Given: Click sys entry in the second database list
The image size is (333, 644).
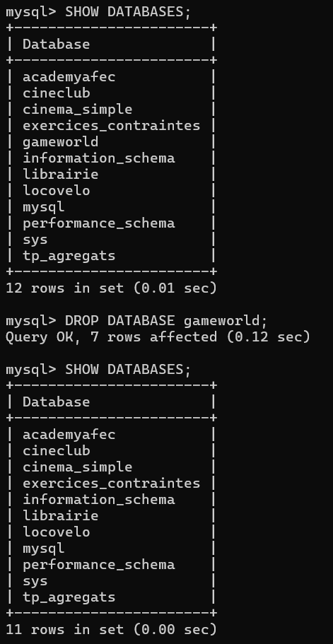Looking at the screenshot, I should [x=35, y=581].
